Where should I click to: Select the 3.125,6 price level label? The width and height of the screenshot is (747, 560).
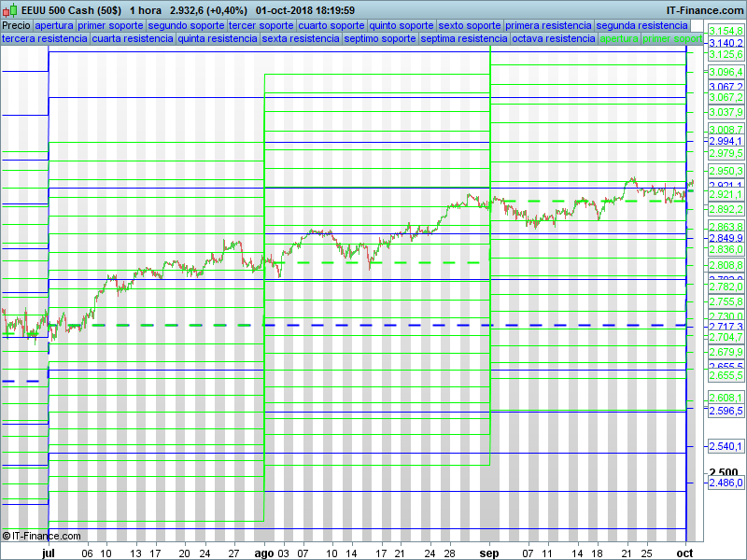[726, 55]
